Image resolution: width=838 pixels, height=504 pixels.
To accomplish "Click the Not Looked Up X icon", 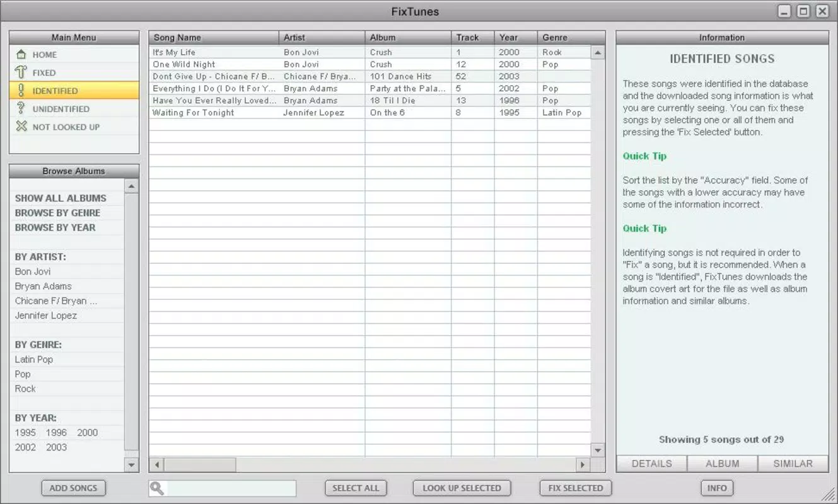I will (21, 127).
